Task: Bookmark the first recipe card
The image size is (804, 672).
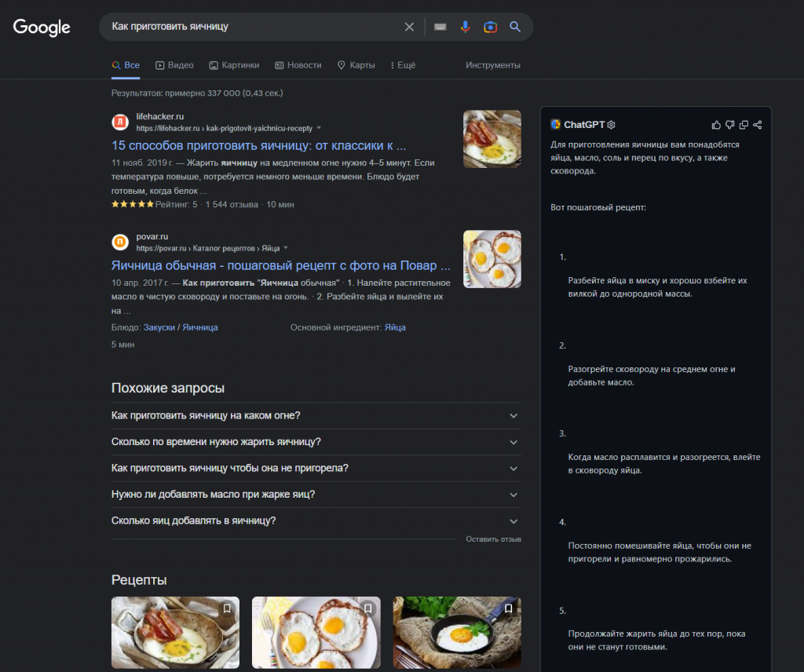Action: click(227, 608)
